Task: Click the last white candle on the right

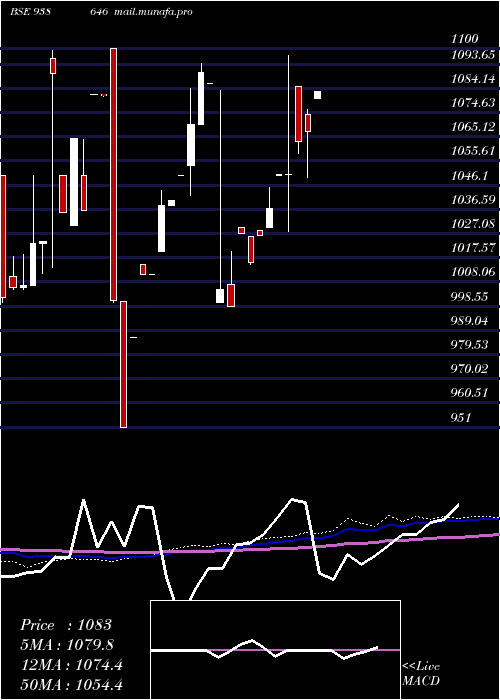Action: (317, 95)
